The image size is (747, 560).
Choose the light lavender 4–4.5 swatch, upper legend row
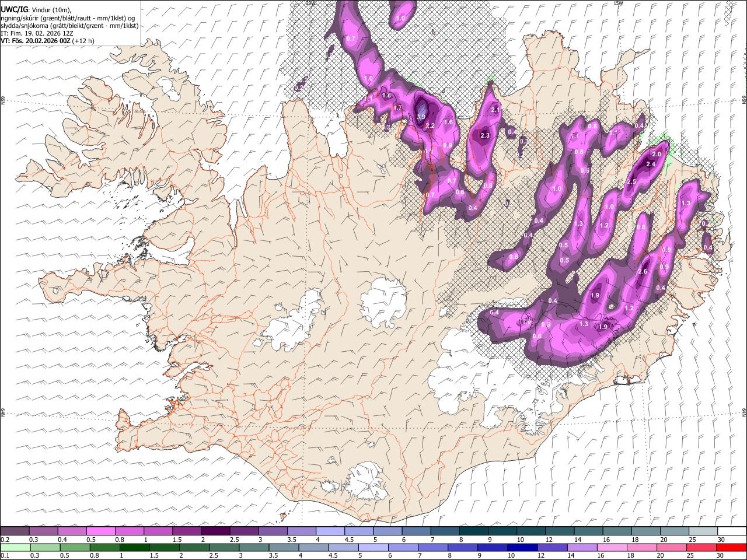(329, 531)
